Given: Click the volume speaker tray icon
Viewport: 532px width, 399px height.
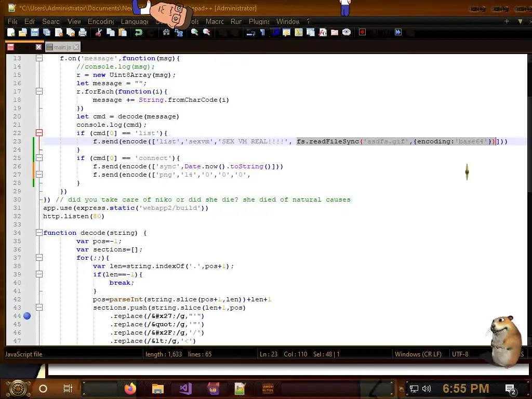Looking at the screenshot, I should 427,389.
